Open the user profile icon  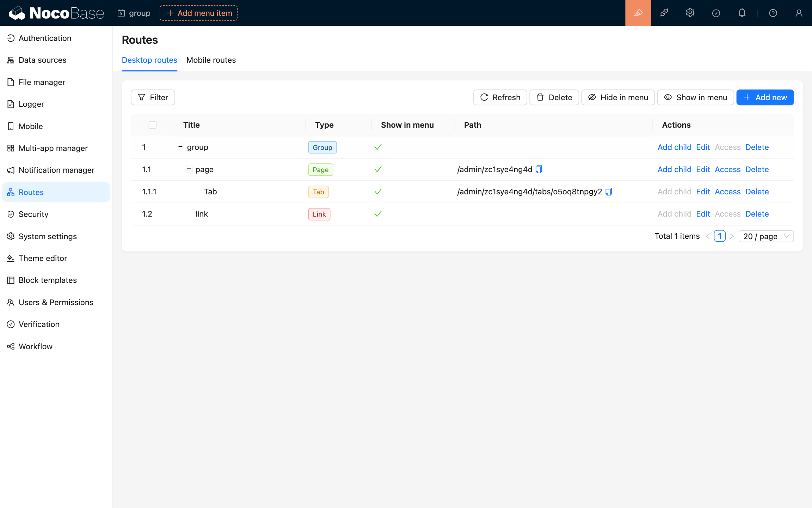click(x=799, y=13)
